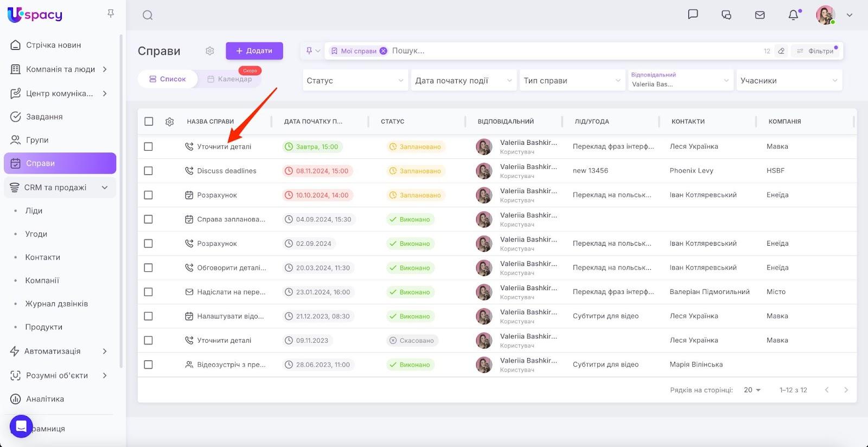Click the search magnifier icon in top bar

point(148,15)
